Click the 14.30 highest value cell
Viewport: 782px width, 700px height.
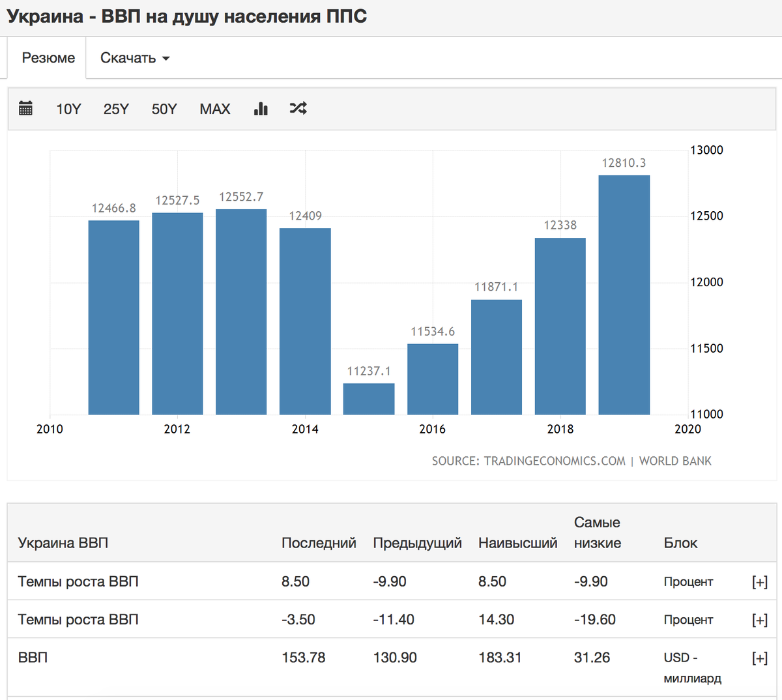coord(496,619)
